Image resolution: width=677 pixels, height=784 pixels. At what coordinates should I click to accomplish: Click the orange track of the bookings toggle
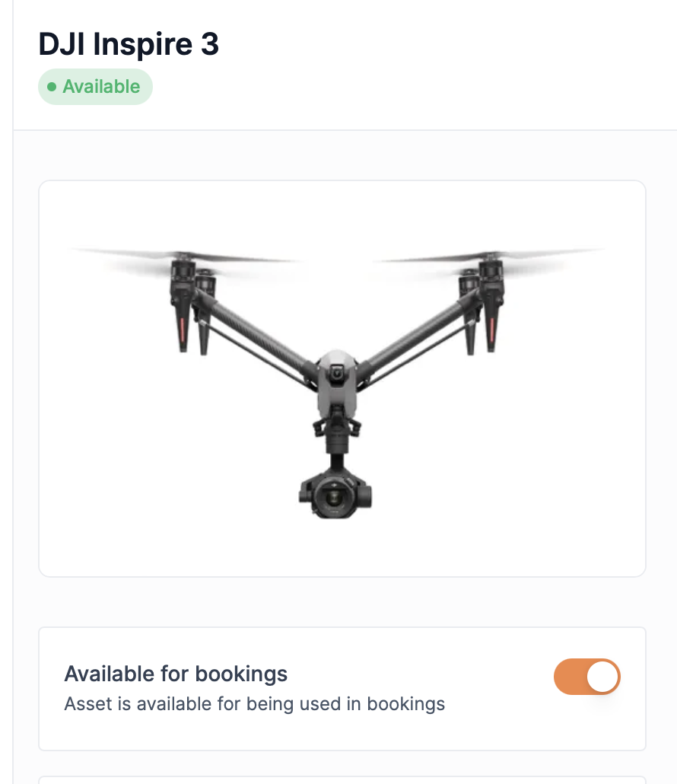point(569,677)
